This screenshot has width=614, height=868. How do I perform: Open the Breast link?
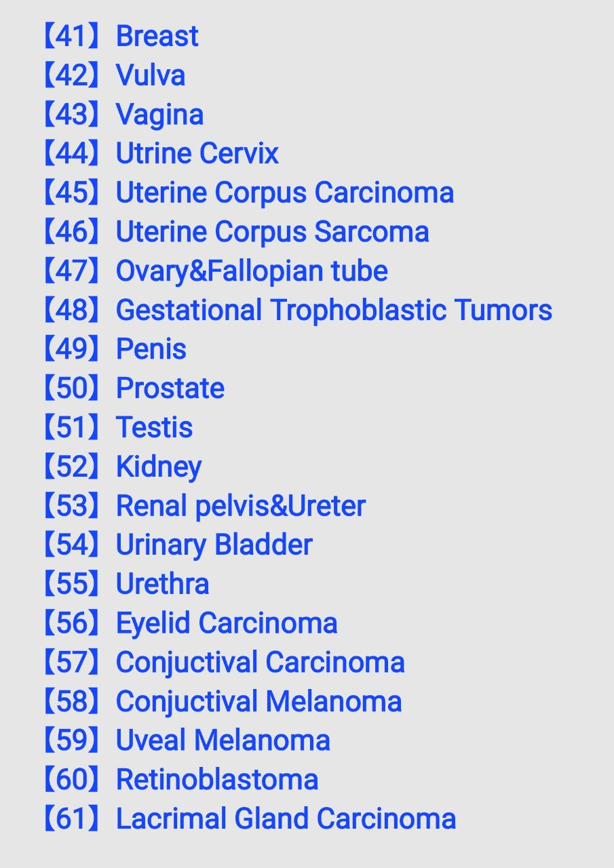coord(157,36)
